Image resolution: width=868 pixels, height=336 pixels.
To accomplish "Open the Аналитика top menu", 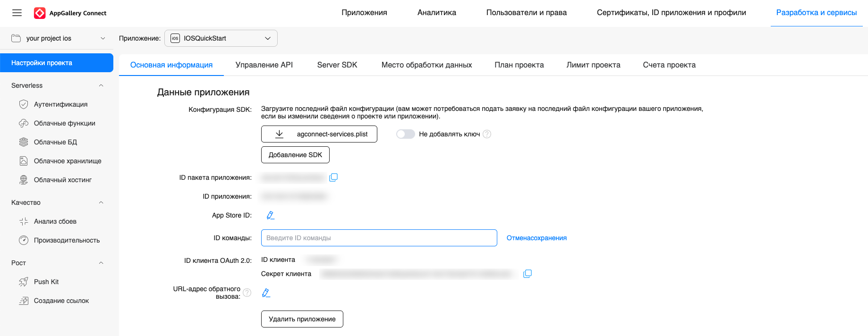I will tap(436, 13).
